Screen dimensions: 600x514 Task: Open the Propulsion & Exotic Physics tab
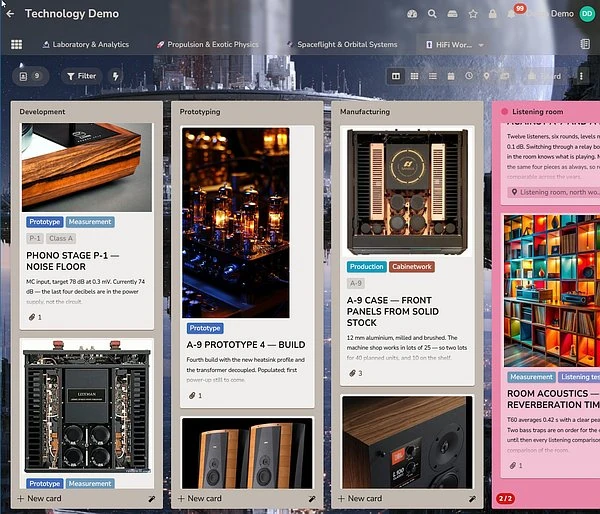(207, 44)
